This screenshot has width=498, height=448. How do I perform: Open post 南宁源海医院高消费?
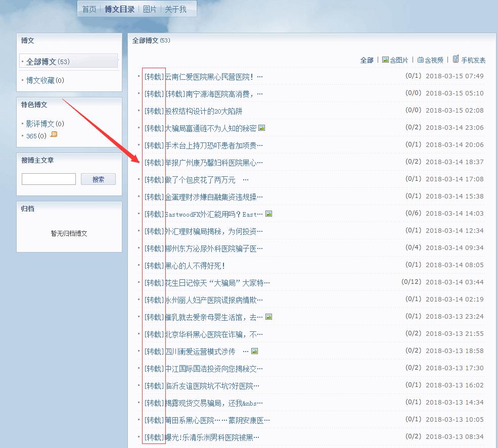pos(204,94)
